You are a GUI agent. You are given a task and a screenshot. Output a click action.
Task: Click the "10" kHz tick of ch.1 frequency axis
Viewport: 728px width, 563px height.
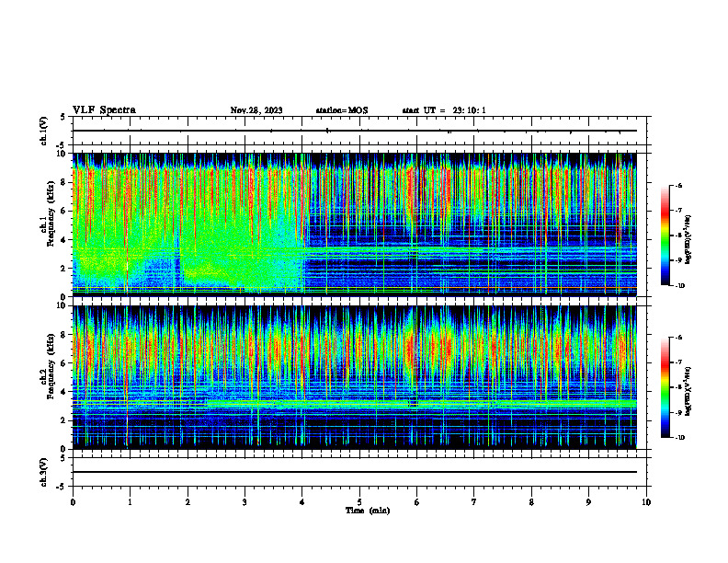point(62,154)
